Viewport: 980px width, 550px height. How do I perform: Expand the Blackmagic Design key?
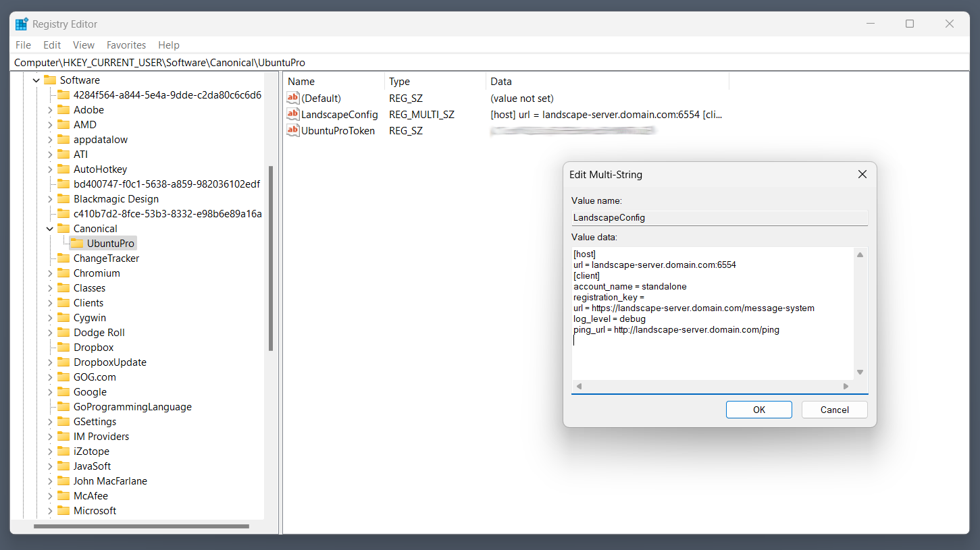coord(50,199)
